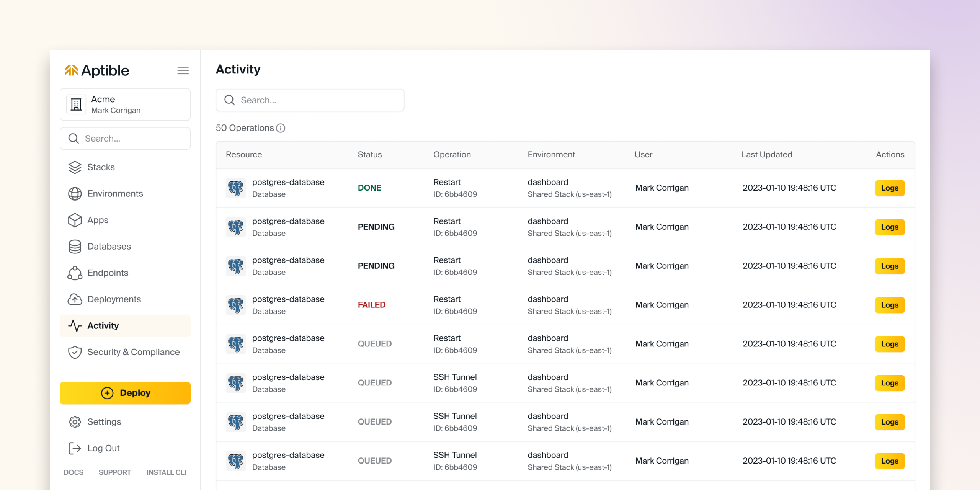Image resolution: width=980 pixels, height=490 pixels.
Task: Click the Aptible logo
Action: [x=96, y=70]
